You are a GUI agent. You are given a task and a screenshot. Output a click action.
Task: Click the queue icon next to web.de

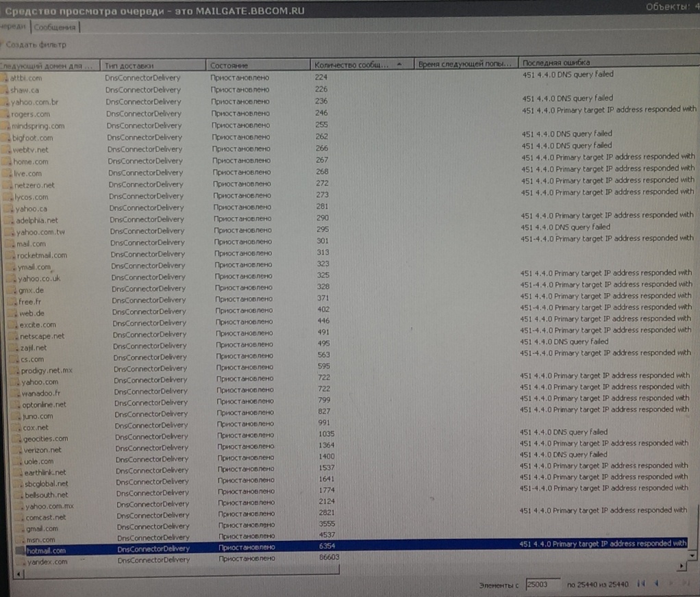click(x=12, y=313)
